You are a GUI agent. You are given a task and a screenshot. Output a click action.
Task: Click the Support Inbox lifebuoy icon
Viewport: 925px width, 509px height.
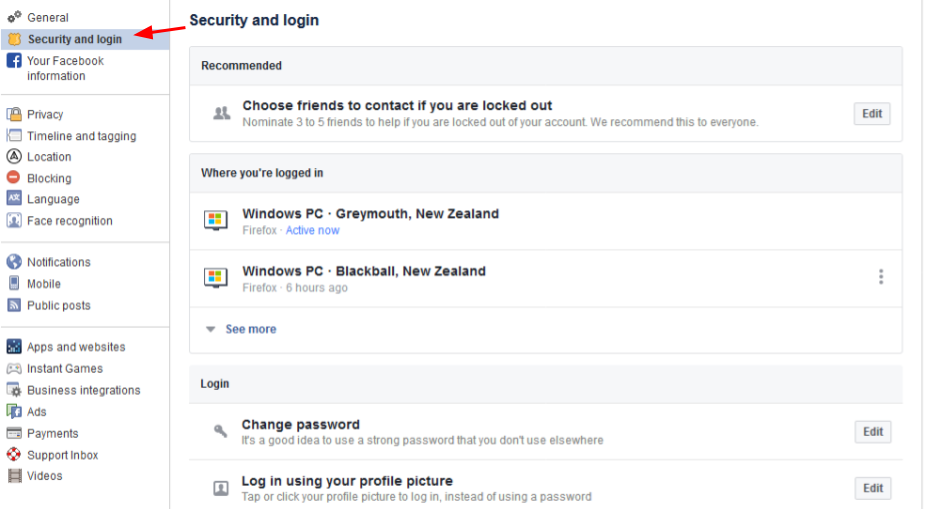(x=14, y=455)
